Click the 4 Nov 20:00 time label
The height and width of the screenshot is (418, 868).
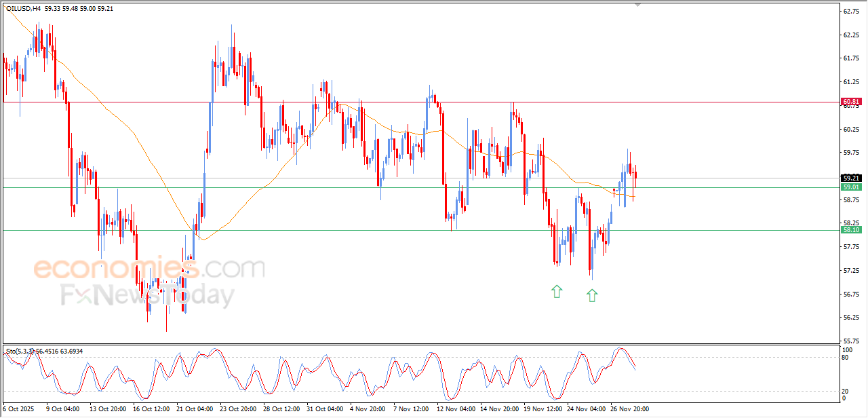click(368, 409)
